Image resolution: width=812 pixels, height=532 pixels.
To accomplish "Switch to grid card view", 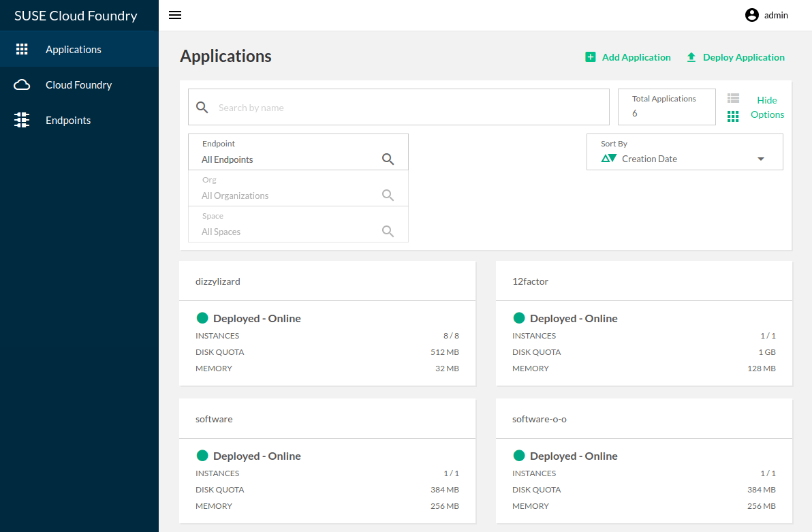I will (x=733, y=116).
